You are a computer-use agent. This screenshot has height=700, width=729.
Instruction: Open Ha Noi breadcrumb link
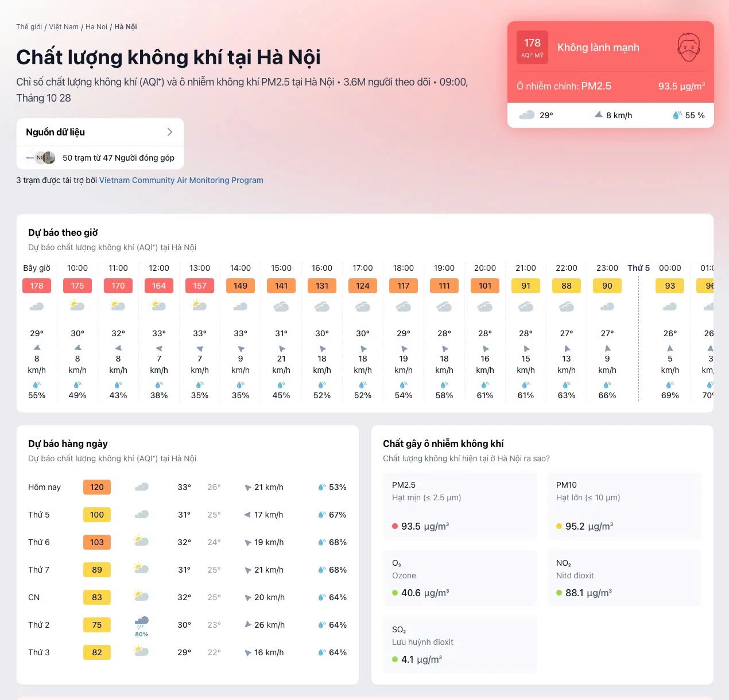(x=96, y=27)
